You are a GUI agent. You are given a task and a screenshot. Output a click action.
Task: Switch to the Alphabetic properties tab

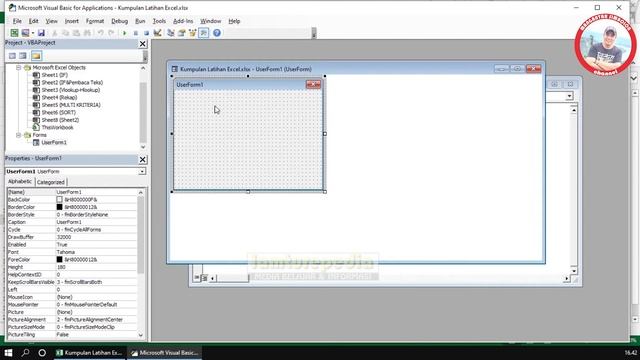point(20,182)
